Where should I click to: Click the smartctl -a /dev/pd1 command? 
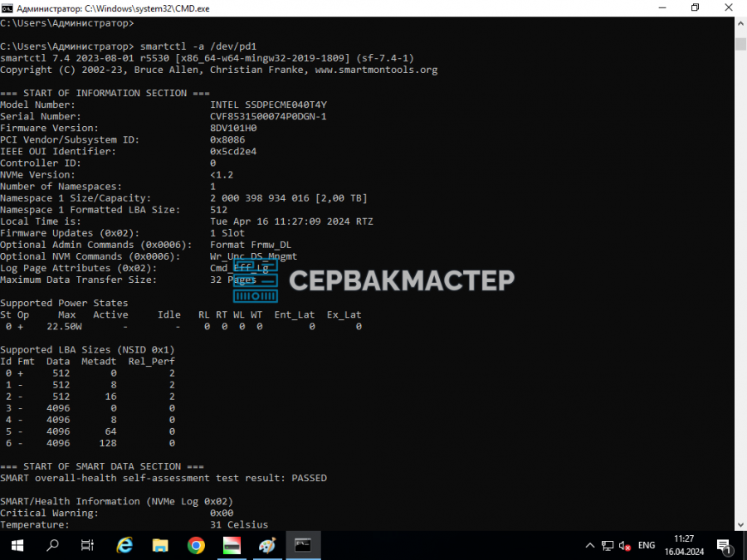(x=198, y=46)
